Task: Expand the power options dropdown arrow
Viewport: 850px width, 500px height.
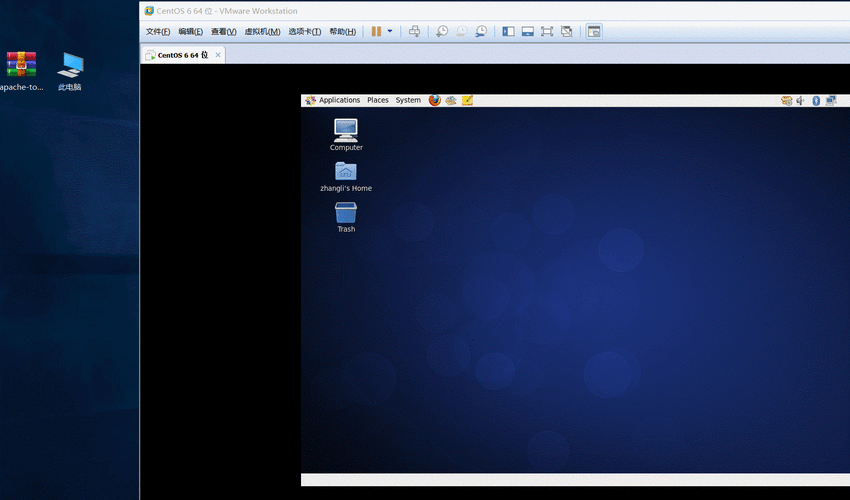Action: tap(390, 31)
